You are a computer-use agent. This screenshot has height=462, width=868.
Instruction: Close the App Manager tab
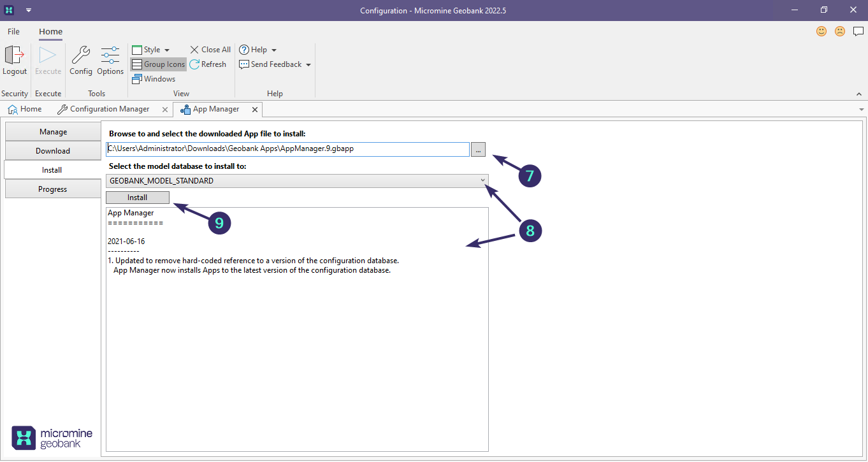[x=255, y=110]
